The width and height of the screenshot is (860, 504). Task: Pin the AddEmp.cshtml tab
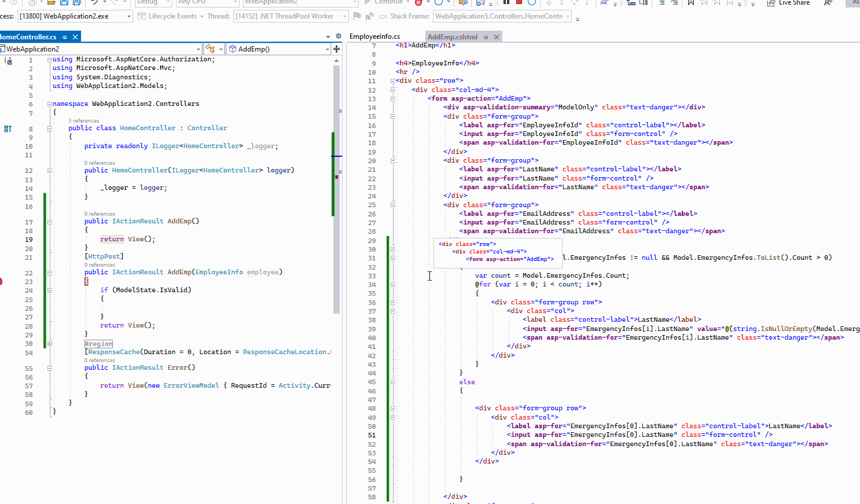[x=486, y=37]
